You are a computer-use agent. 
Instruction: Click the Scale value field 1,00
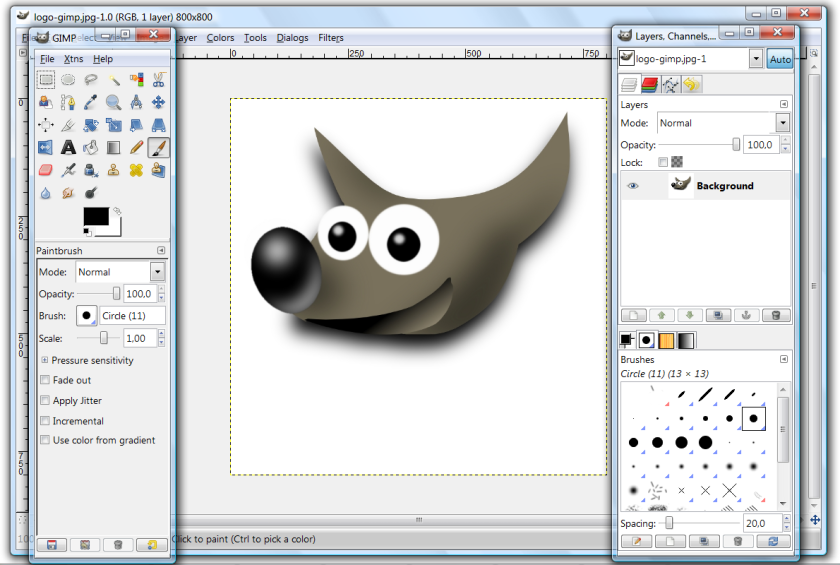click(x=140, y=338)
